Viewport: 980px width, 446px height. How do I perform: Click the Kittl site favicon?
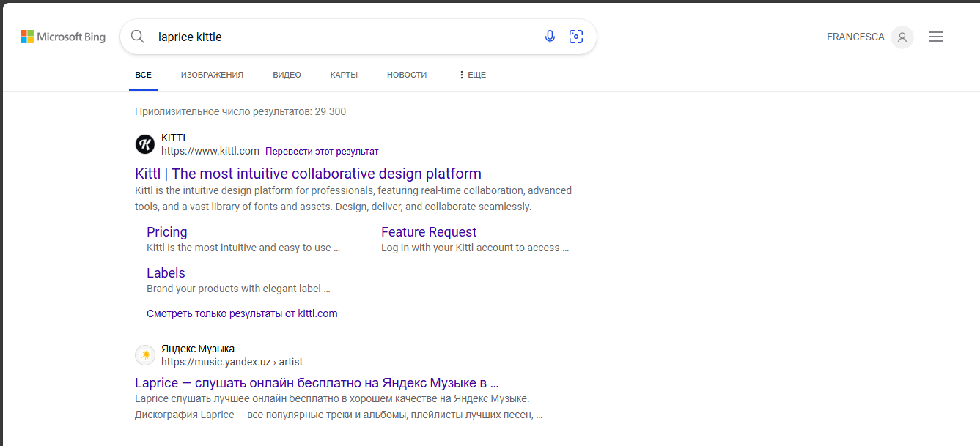(x=145, y=144)
